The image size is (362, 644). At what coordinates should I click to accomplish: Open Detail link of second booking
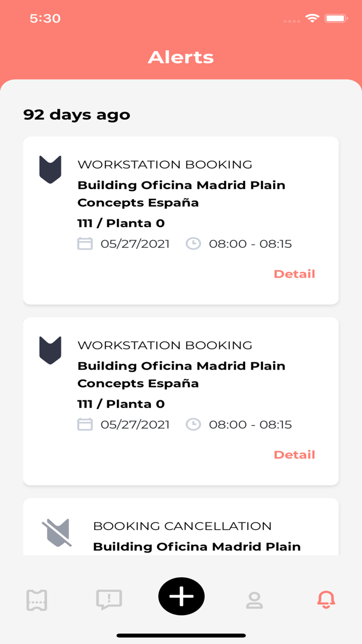[x=294, y=455]
